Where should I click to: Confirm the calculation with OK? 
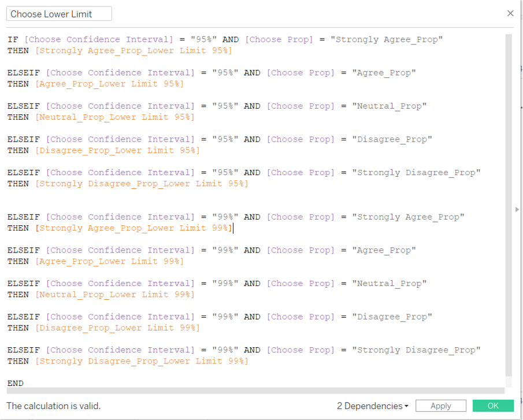tap(492, 406)
